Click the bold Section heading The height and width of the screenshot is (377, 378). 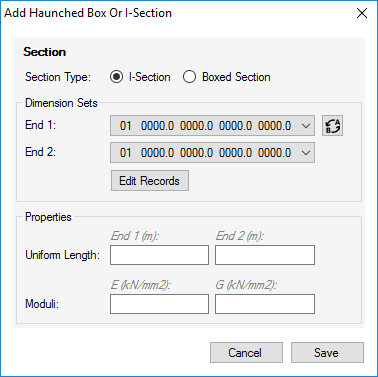(x=45, y=52)
